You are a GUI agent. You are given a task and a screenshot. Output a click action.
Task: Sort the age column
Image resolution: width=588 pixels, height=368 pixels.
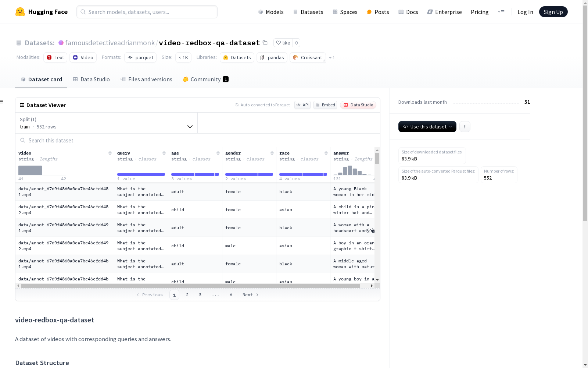[218, 153]
